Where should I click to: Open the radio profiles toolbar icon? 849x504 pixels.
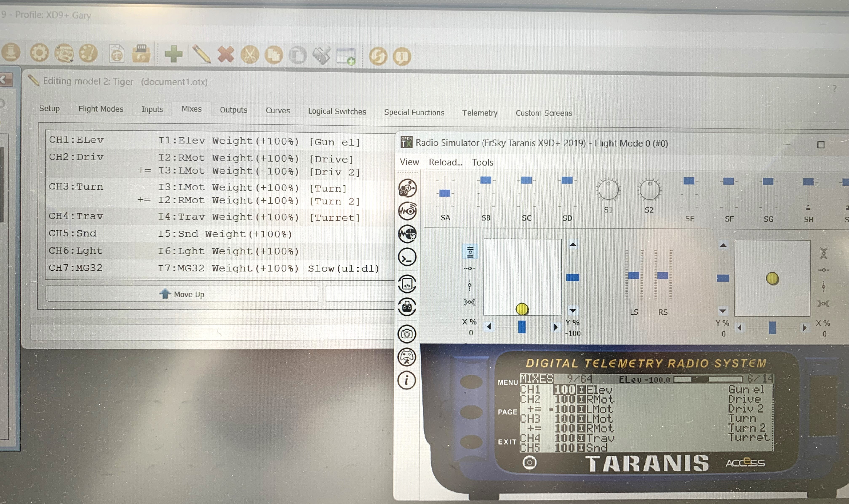(x=64, y=53)
